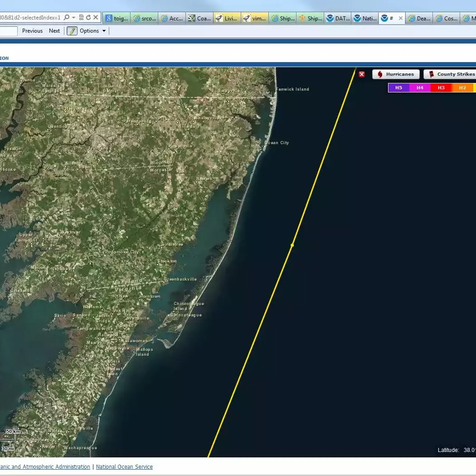476x476 pixels.
Task: Click the highlighter pen icon beside Options
Action: tap(72, 31)
